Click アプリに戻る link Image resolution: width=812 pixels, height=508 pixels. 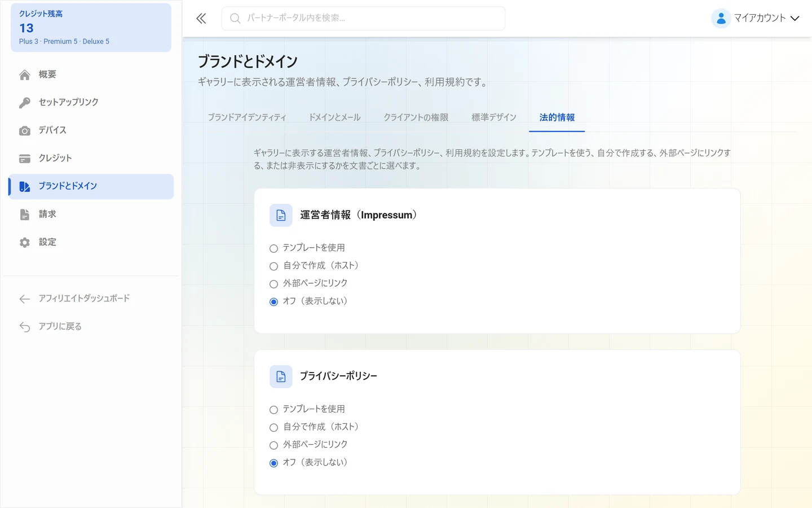click(91, 327)
